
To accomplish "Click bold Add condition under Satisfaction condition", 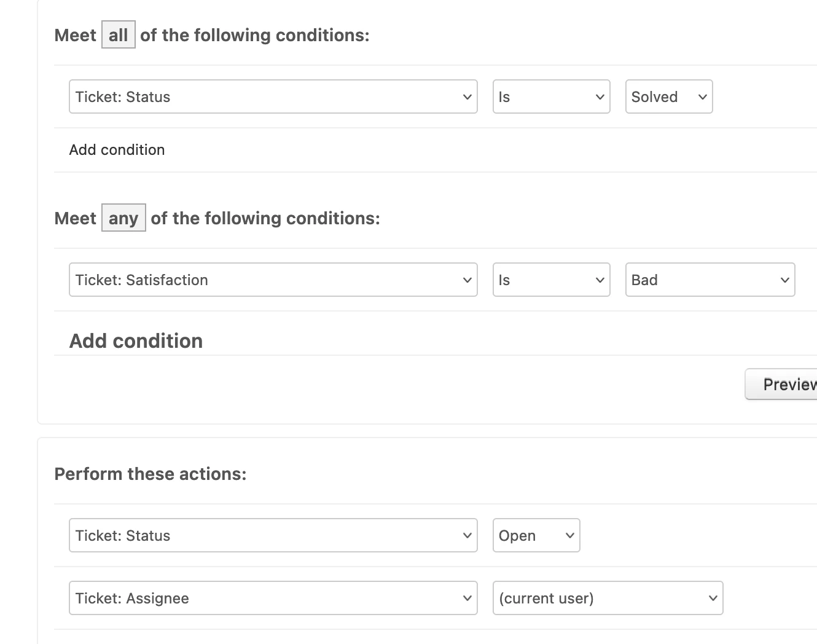I will tap(136, 341).
